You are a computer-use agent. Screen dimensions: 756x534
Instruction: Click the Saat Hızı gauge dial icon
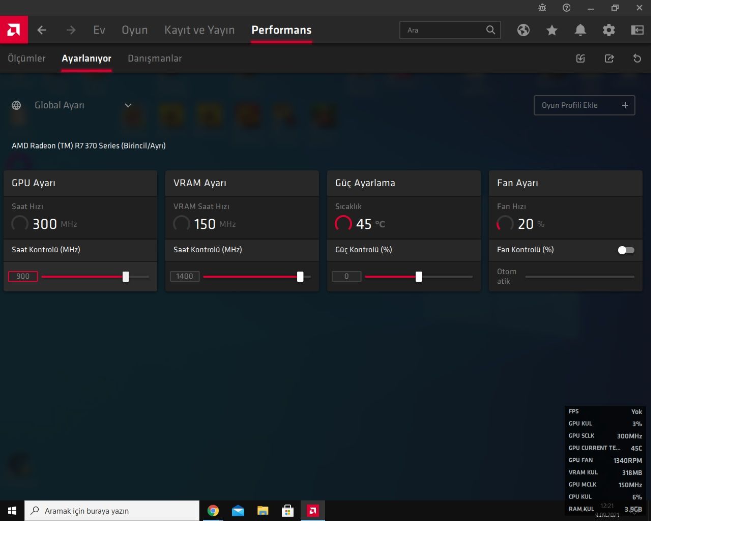(x=20, y=224)
